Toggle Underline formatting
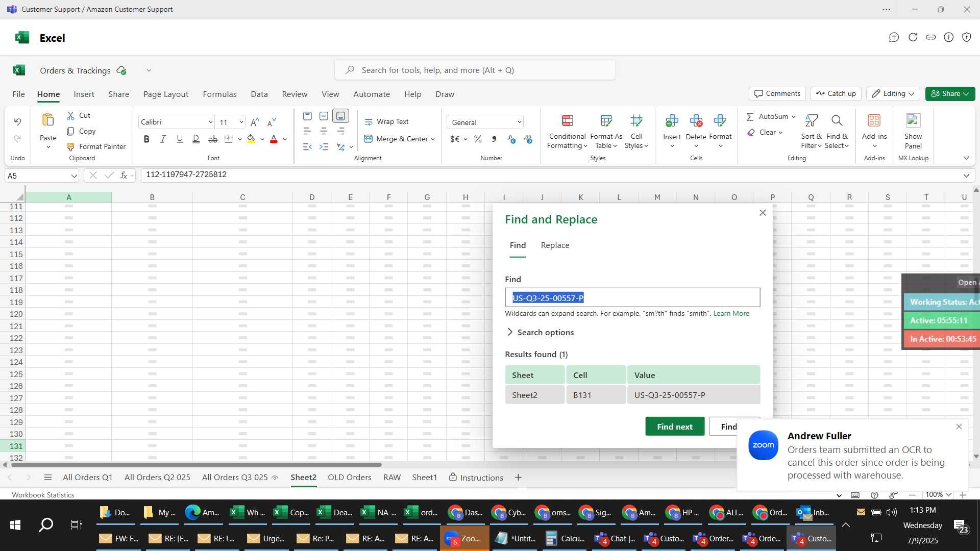 (180, 139)
